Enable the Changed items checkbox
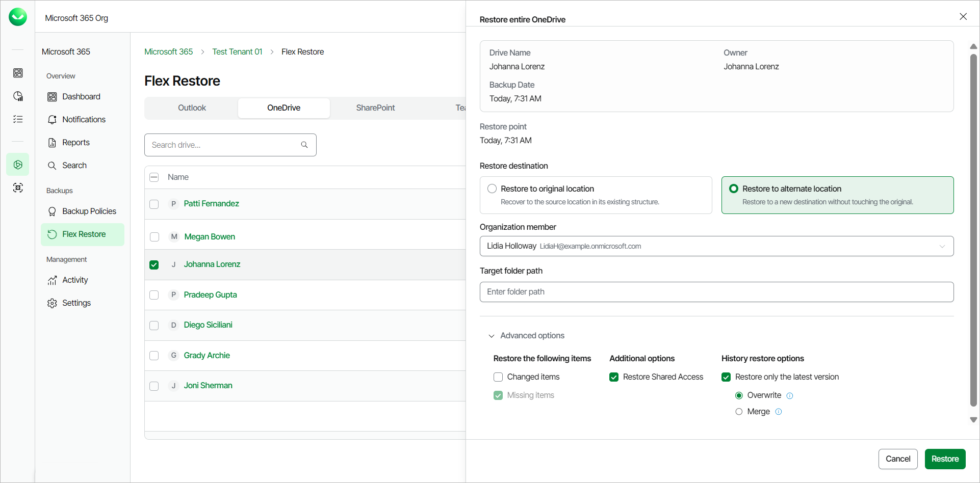980x483 pixels. (x=498, y=377)
